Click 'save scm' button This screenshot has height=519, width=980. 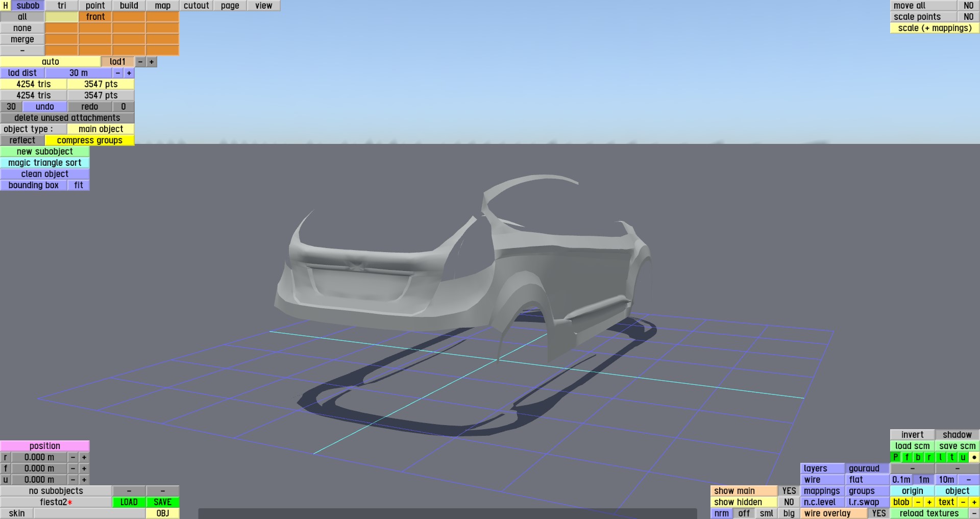(958, 446)
